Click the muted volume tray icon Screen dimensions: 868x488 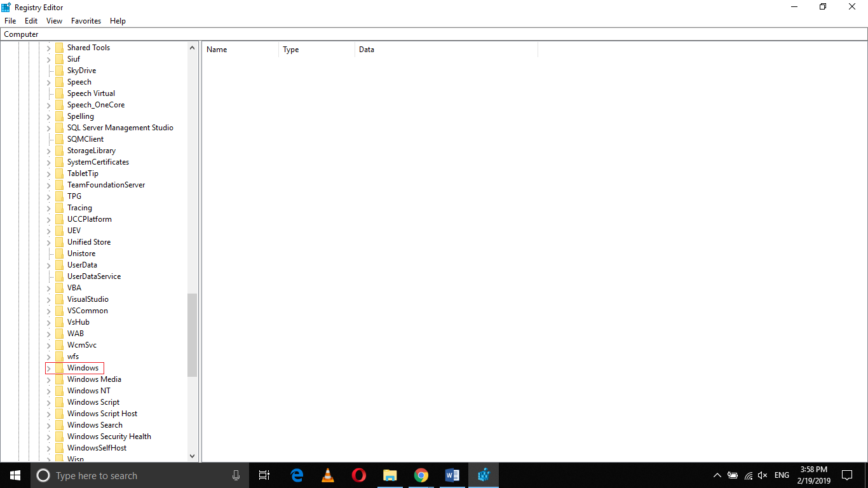click(x=763, y=475)
